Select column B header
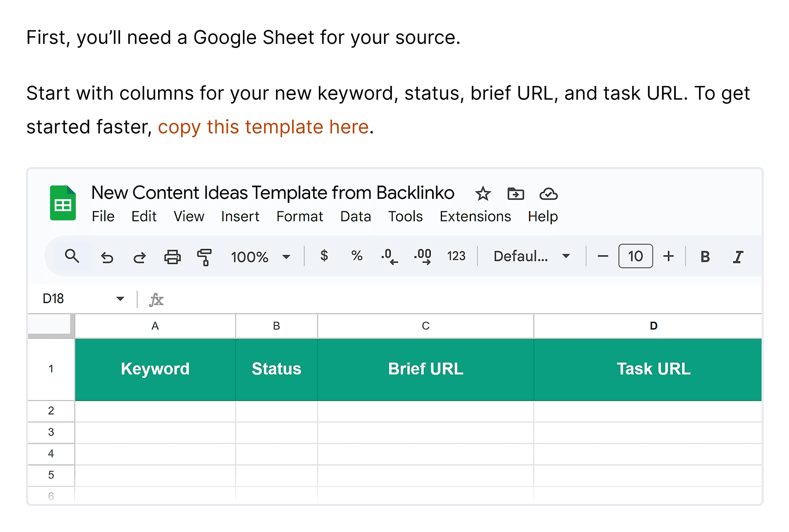The height and width of the screenshot is (532, 789). [276, 326]
